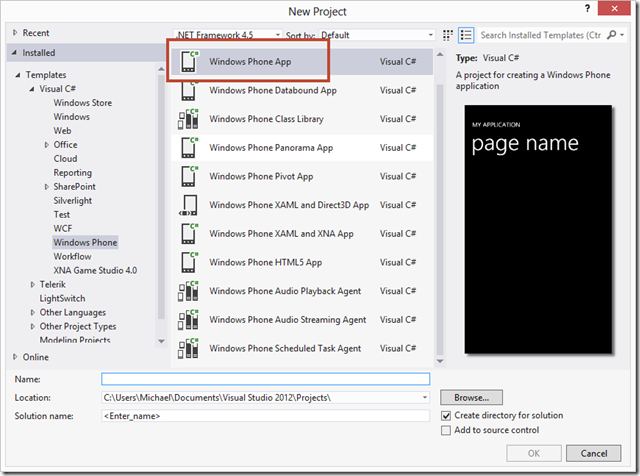Image resolution: width=640 pixels, height=476 pixels.
Task: Select 'Windows Phone Scheduled Task Agent' text
Action: click(x=285, y=348)
